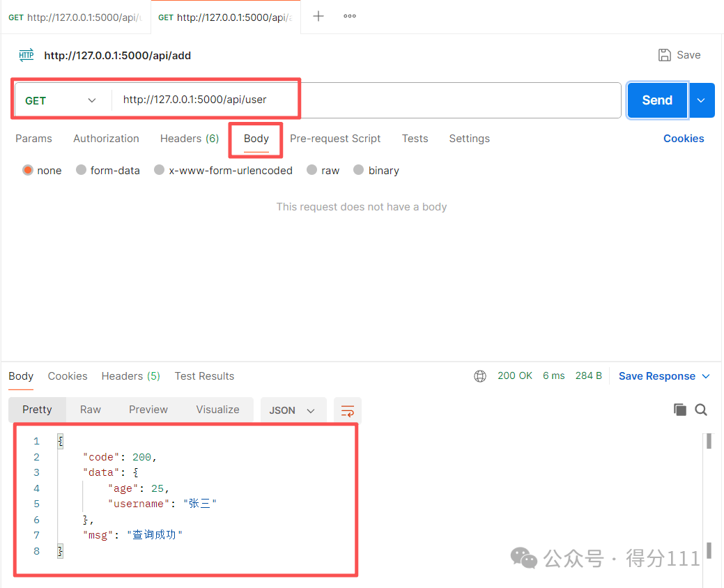Open the Headers (6) request tab
Viewport: 724px width, 588px height.
pos(190,139)
